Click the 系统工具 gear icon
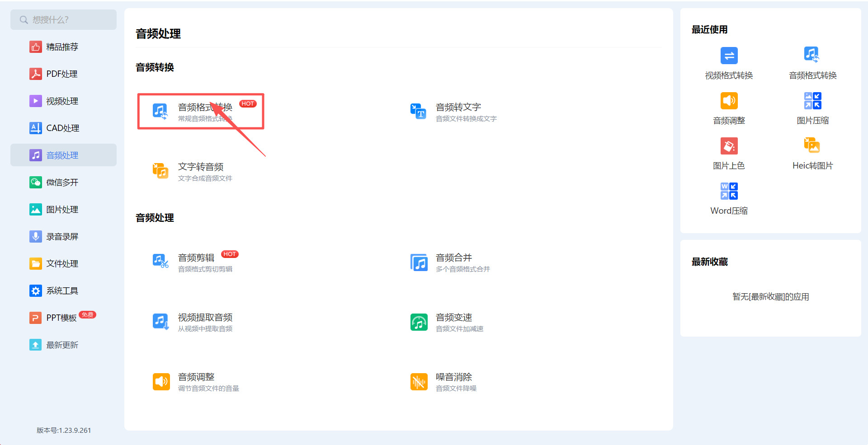This screenshot has width=868, height=445. coord(36,291)
